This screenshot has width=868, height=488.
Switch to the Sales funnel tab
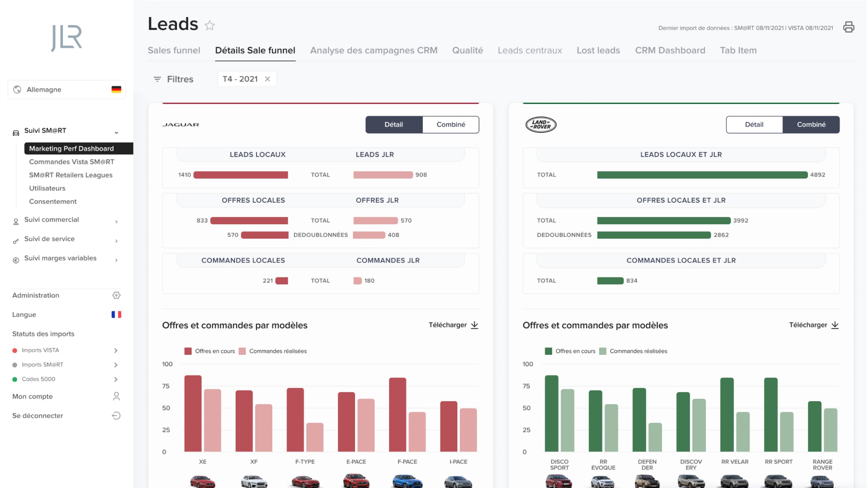pyautogui.click(x=174, y=50)
